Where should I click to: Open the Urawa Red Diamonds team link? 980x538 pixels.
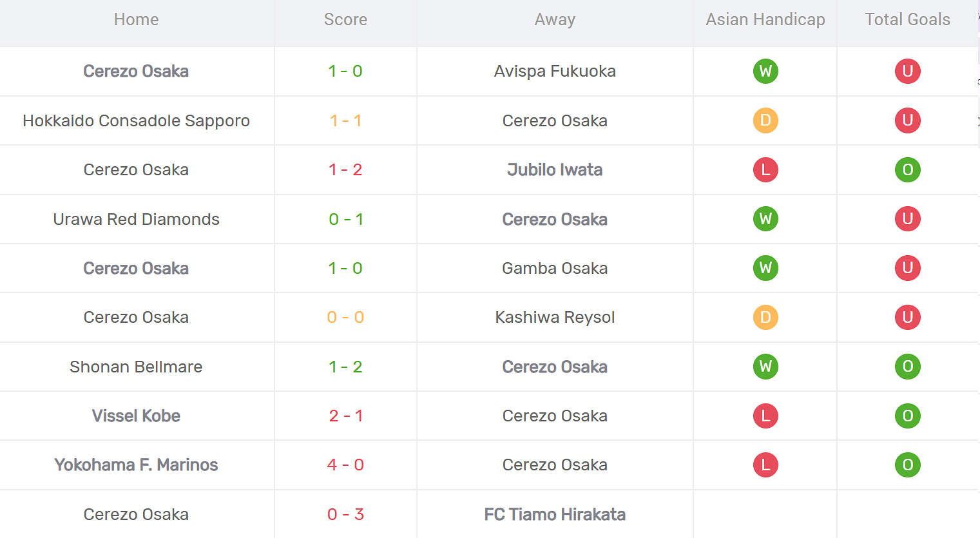coord(136,219)
